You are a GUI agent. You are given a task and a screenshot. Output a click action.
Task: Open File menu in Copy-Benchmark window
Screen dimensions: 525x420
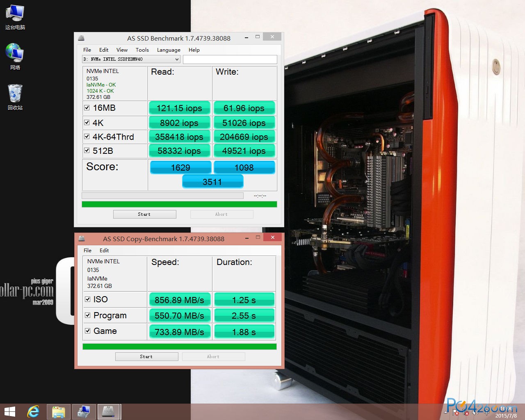87,250
